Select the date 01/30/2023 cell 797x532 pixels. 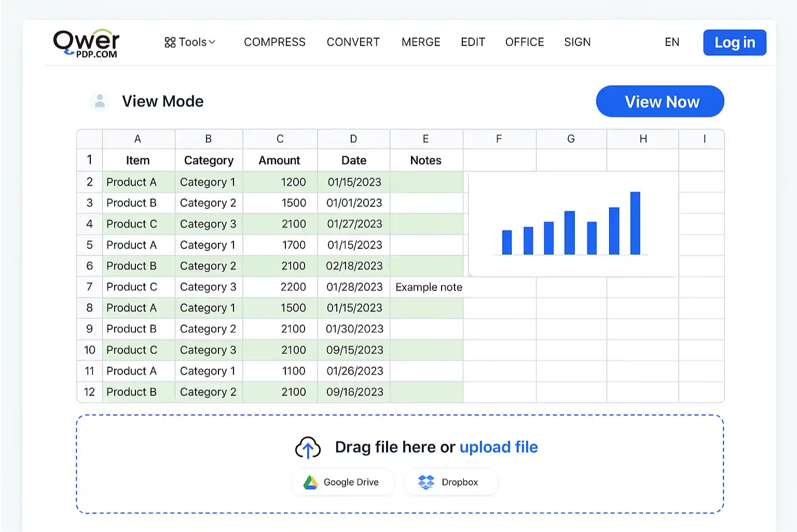point(353,329)
